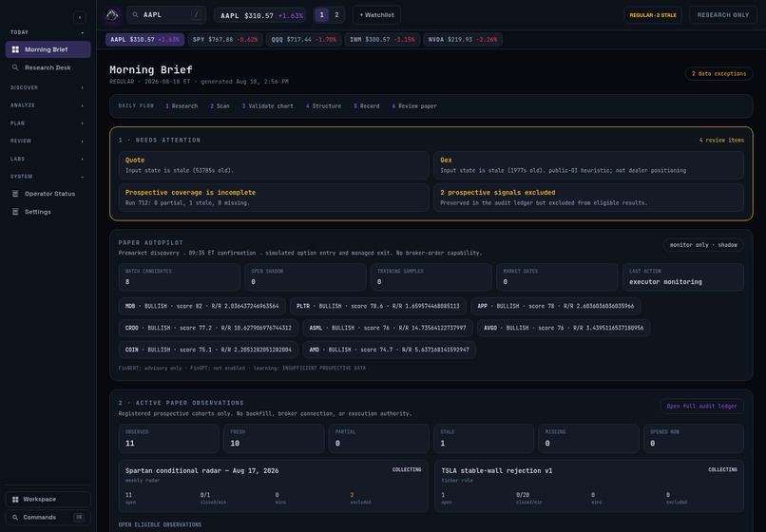Screen dimensions: 766x532
Task: Open TSLA stable-wall rejection v1 card
Action: tap(589, 486)
